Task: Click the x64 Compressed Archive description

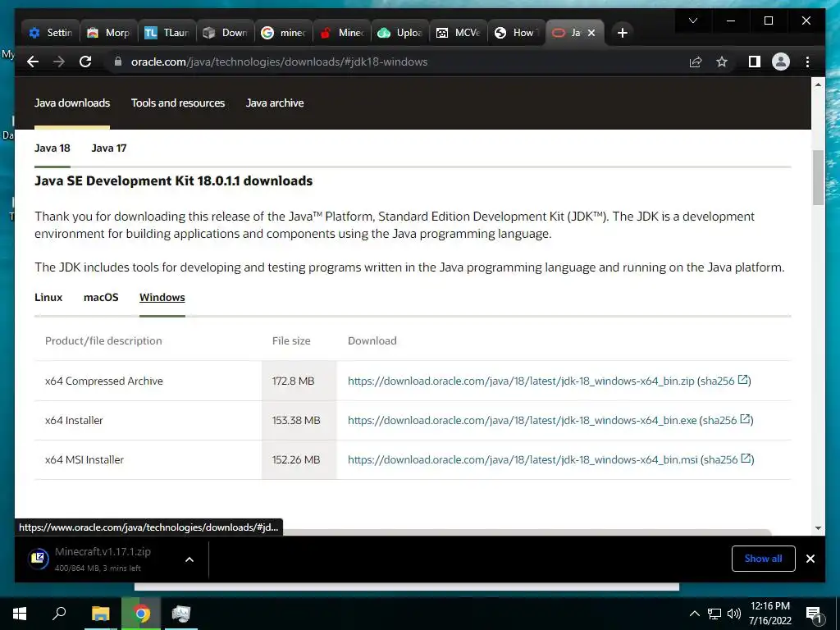Action: pyautogui.click(x=104, y=381)
